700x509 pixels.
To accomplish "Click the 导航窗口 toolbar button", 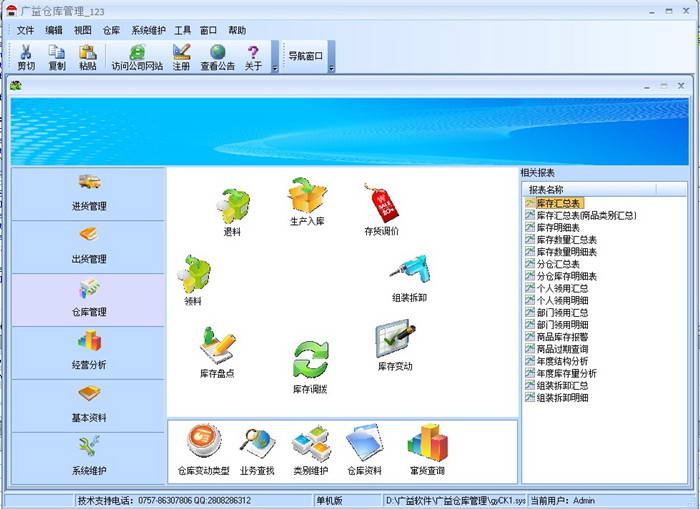I will (x=305, y=56).
